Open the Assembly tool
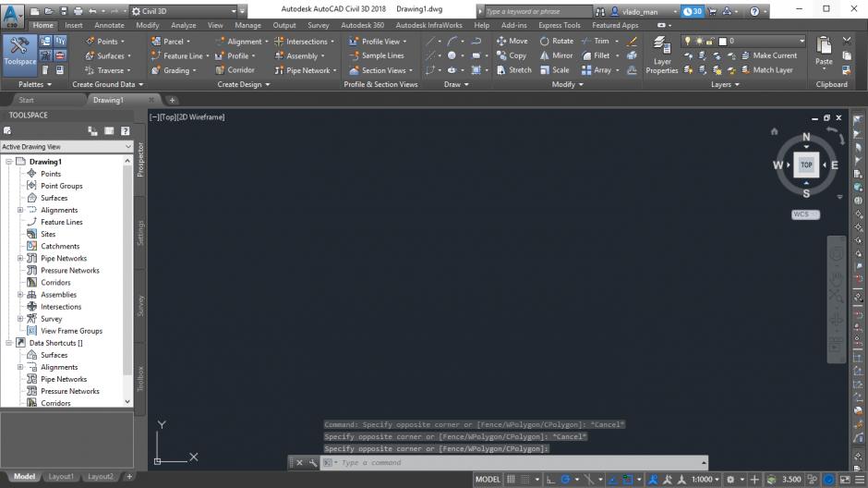 [299, 56]
